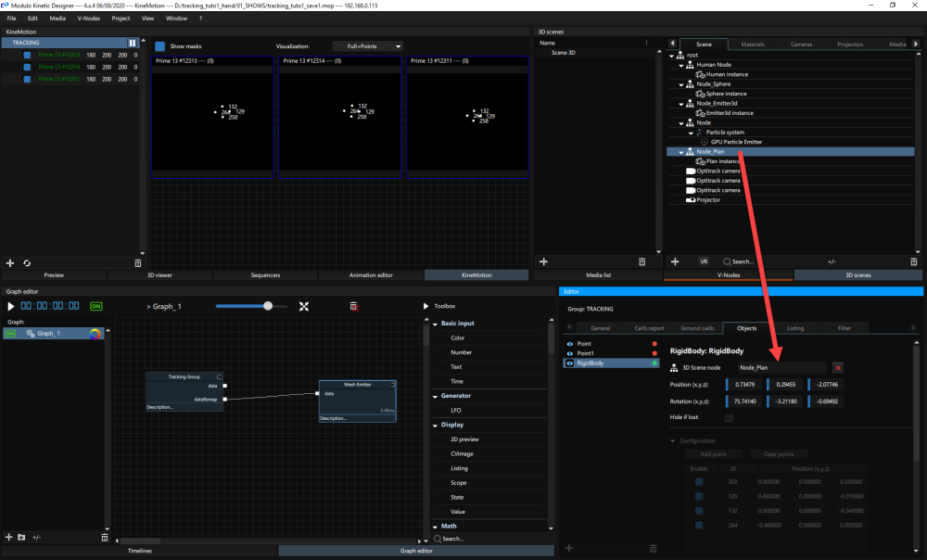Click the Position X value field
927x560 pixels.
click(744, 385)
